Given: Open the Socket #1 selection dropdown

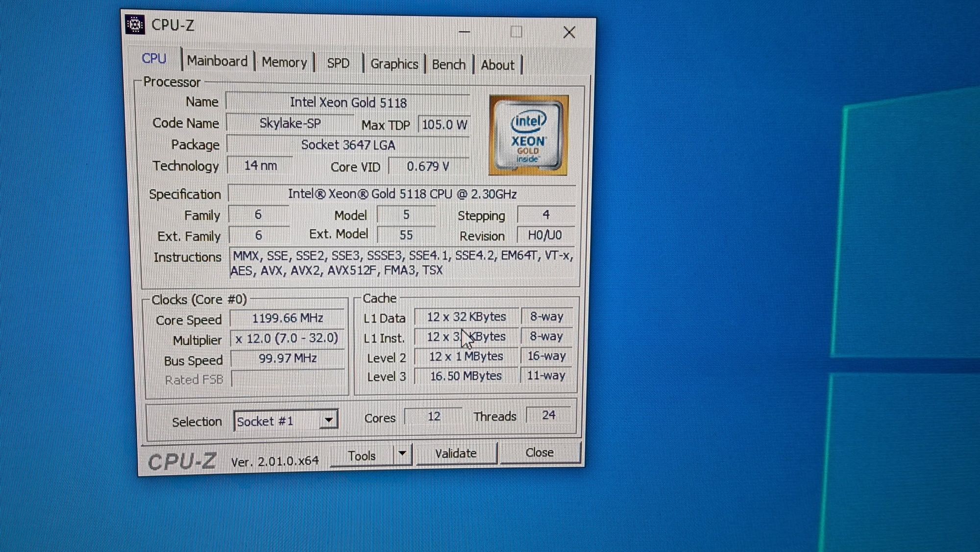Looking at the screenshot, I should pos(286,421).
